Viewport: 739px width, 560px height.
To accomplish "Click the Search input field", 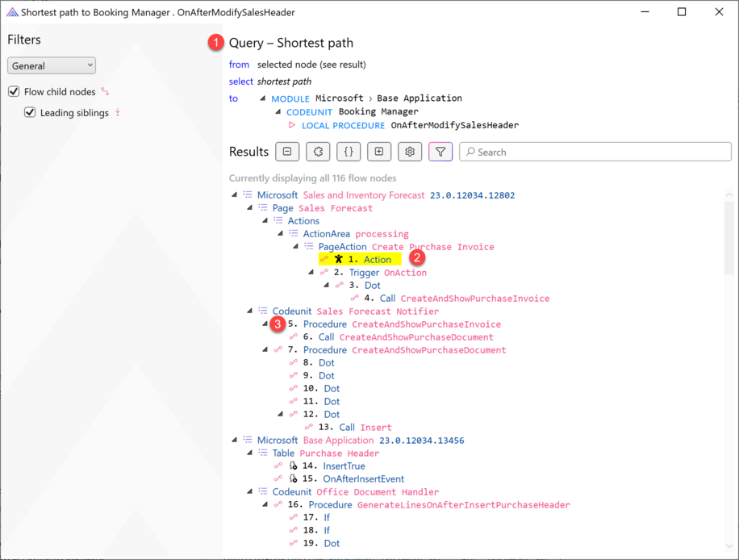I will coord(595,152).
